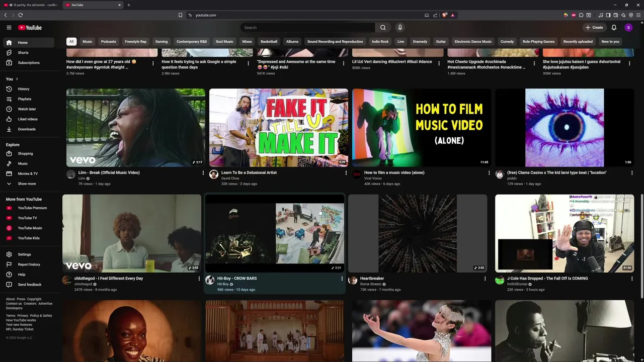
Task: Select the Music filter chip
Action: [88, 42]
